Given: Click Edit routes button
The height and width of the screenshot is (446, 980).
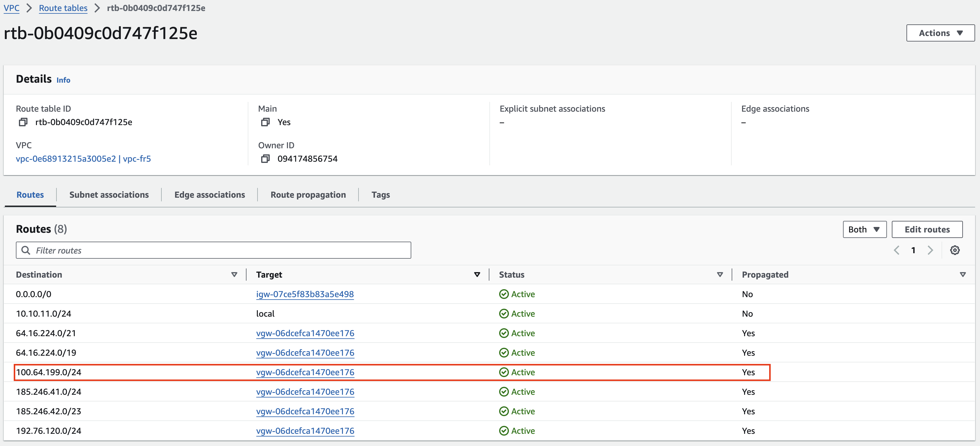Looking at the screenshot, I should pyautogui.click(x=928, y=229).
